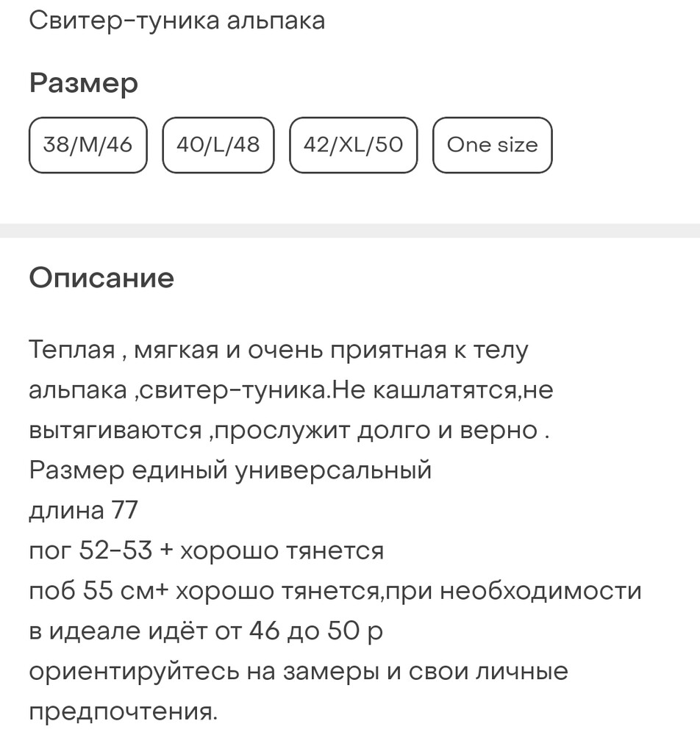Screen dimensions: 700x735
Task: Tap the 'Размер' section heading
Action: coord(84,83)
